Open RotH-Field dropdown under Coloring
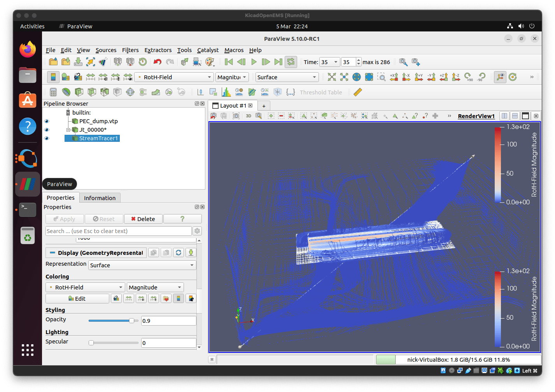Image resolution: width=555 pixels, height=392 pixels. [x=85, y=287]
